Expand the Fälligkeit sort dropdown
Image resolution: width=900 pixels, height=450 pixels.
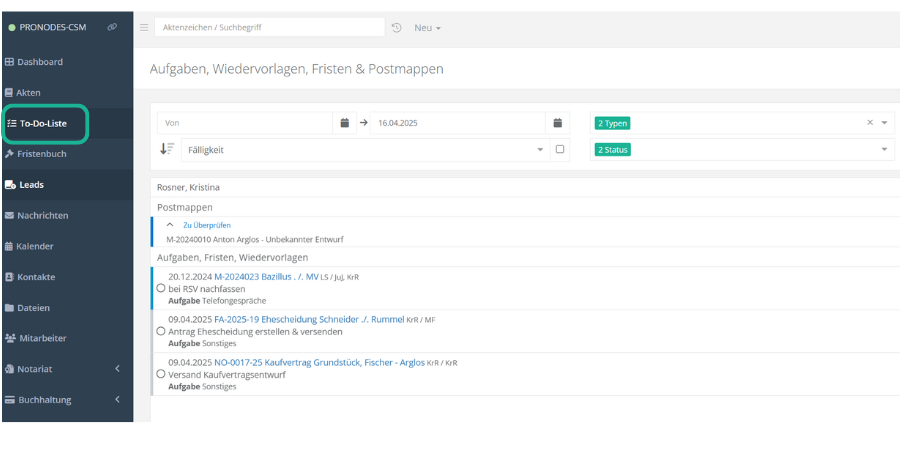pos(541,149)
